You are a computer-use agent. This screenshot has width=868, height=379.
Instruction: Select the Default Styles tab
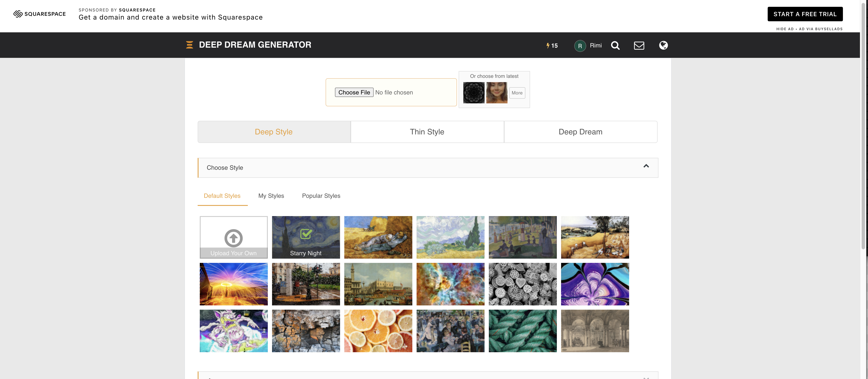(x=222, y=196)
